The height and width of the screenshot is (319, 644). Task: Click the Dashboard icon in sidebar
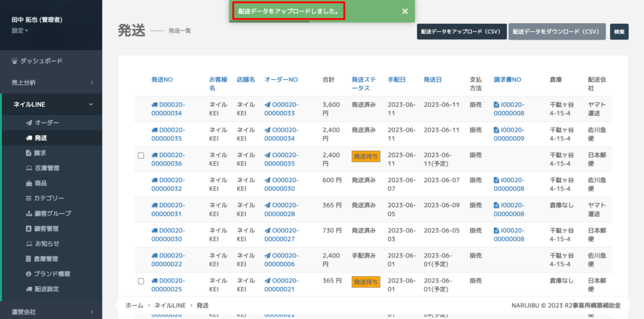15,61
